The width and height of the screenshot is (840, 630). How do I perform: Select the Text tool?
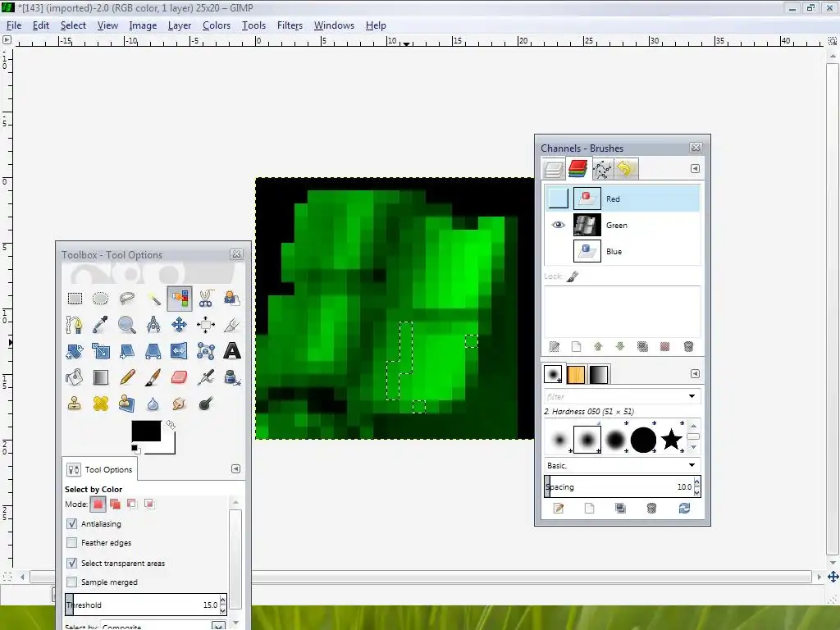(232, 351)
